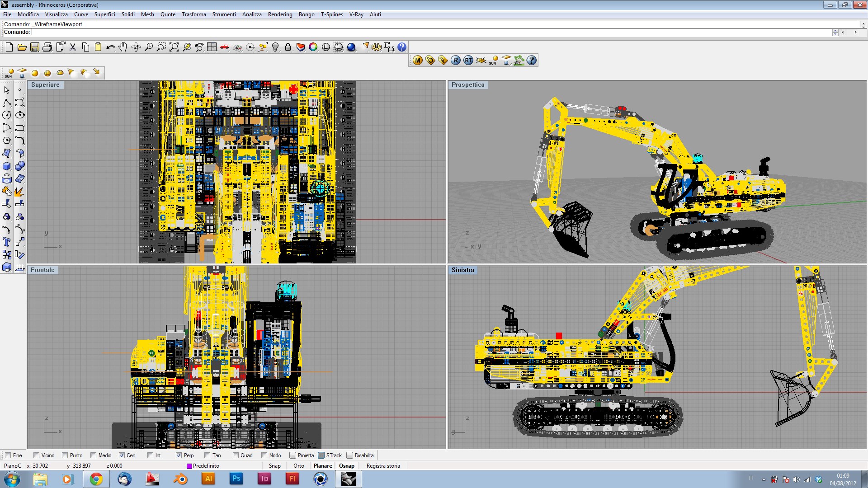The image size is (868, 488).
Task: Open the T-Splines menu
Action: point(332,14)
